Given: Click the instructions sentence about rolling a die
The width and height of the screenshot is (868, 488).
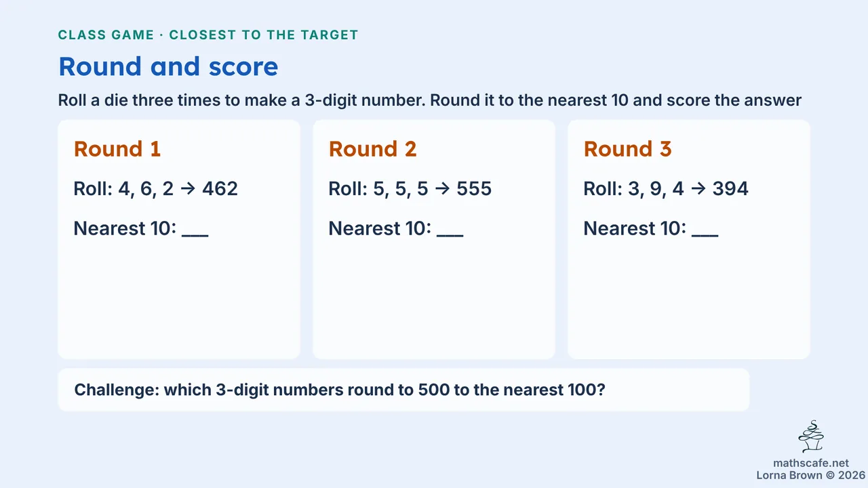Looking at the screenshot, I should coord(430,101).
